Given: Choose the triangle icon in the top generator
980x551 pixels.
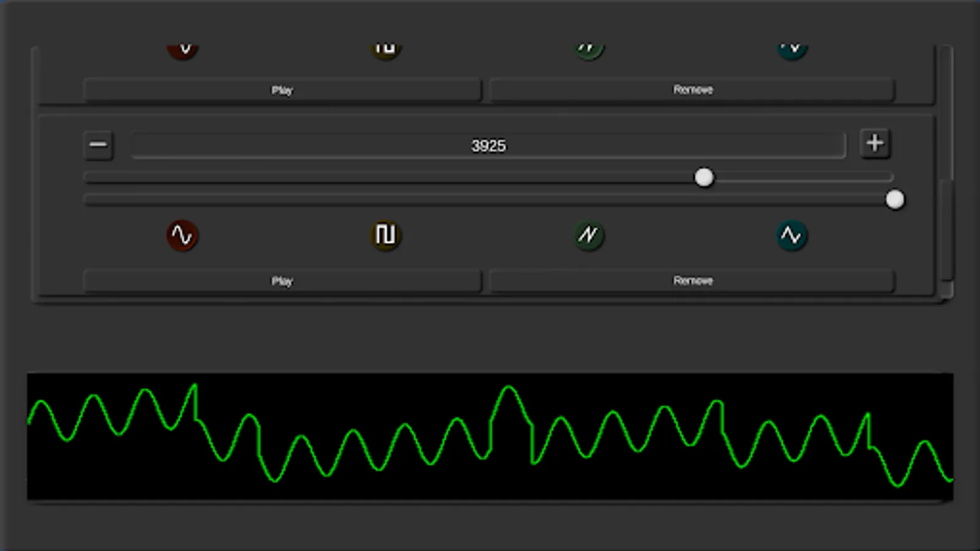Looking at the screenshot, I should coord(792,48).
